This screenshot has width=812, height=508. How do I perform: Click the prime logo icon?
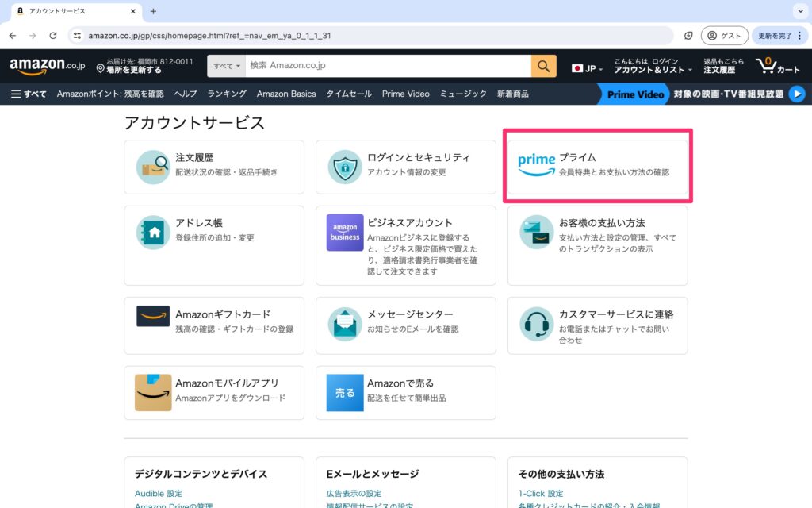(536, 165)
